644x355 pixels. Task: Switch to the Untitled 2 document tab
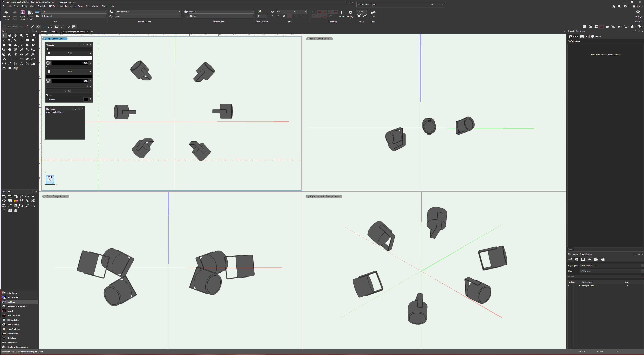pyautogui.click(x=55, y=32)
